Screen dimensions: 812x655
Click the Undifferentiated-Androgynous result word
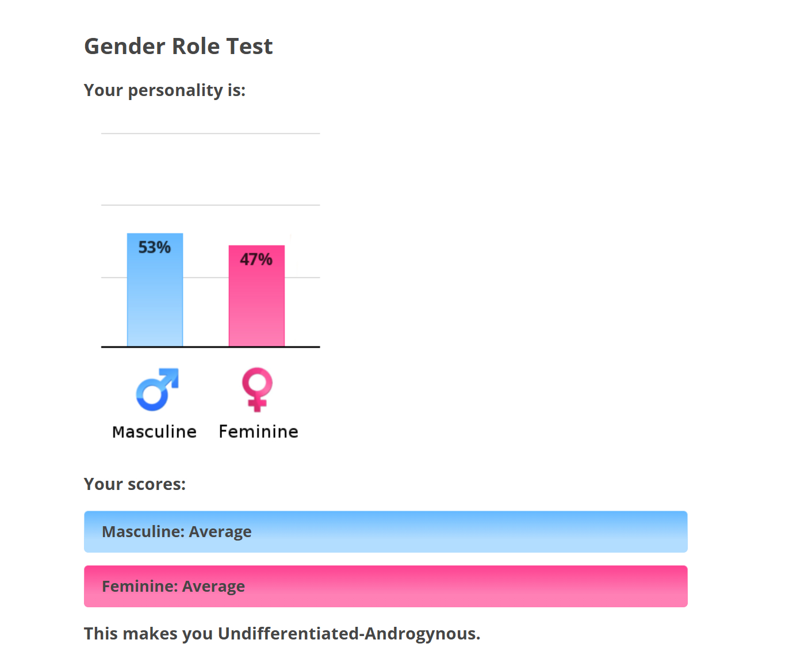tap(348, 634)
